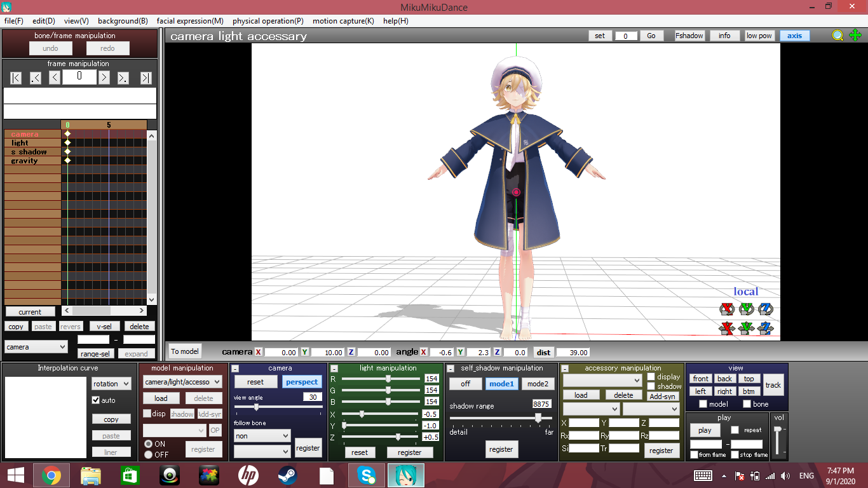Open the physical operation(P) menu

(x=268, y=21)
